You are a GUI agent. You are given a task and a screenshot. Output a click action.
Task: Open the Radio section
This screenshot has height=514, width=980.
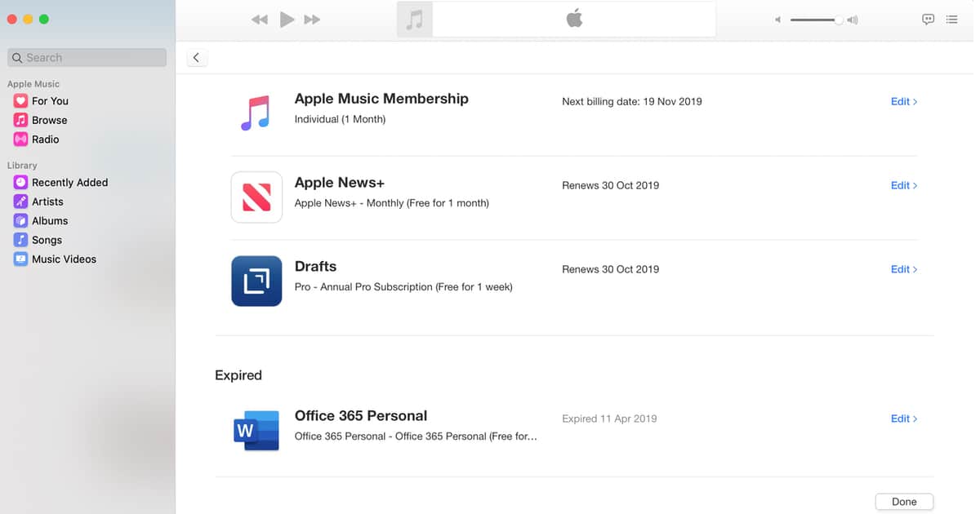[x=45, y=140]
